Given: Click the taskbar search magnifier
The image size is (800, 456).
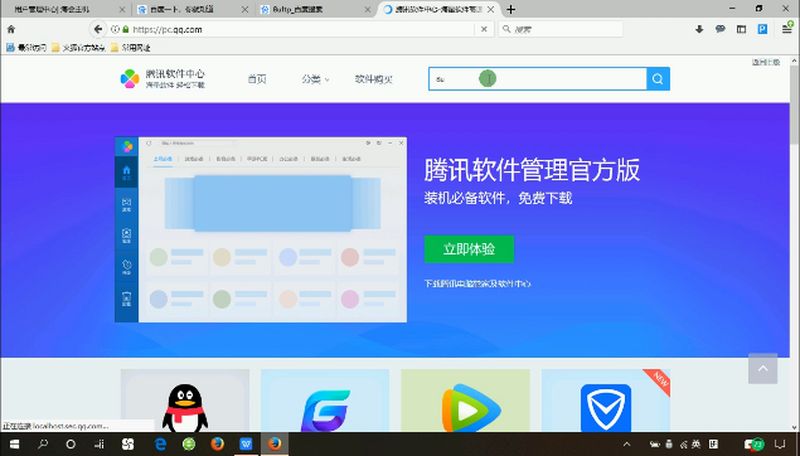Looking at the screenshot, I should [x=43, y=444].
